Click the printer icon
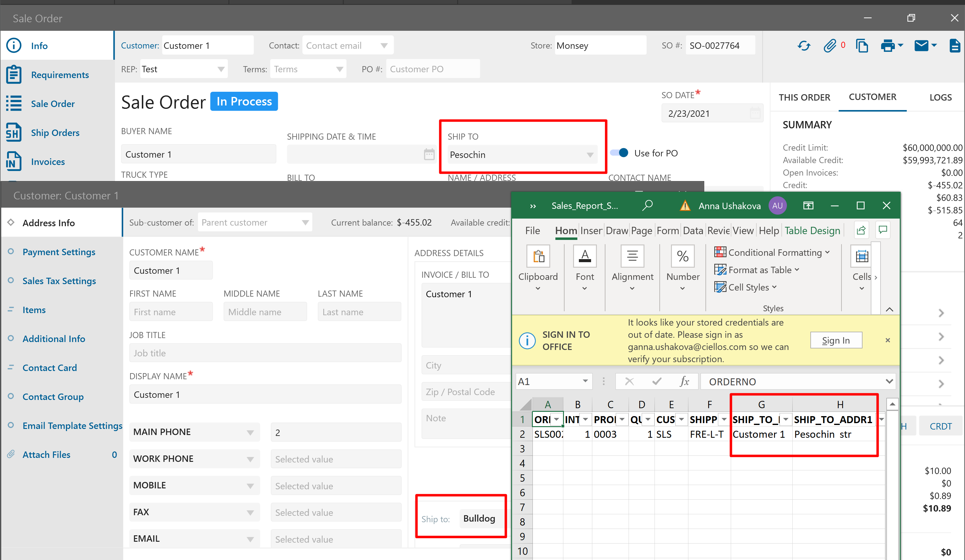This screenshot has width=965, height=560. coord(888,46)
